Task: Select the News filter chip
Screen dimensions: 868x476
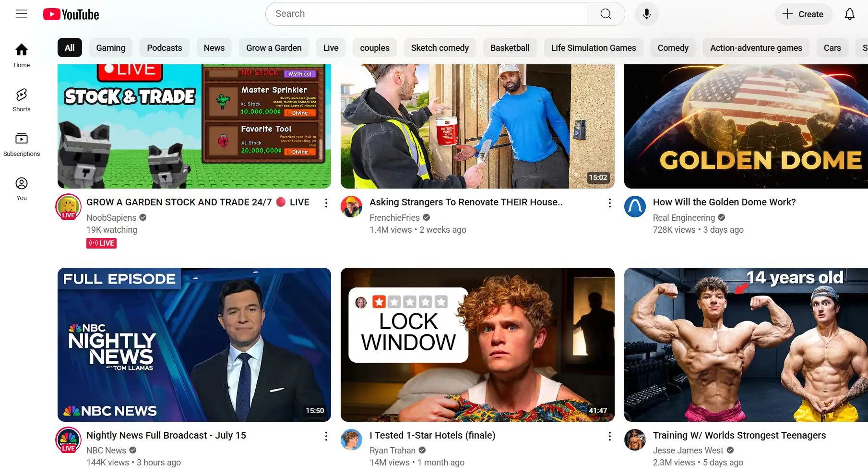Action: pyautogui.click(x=214, y=48)
